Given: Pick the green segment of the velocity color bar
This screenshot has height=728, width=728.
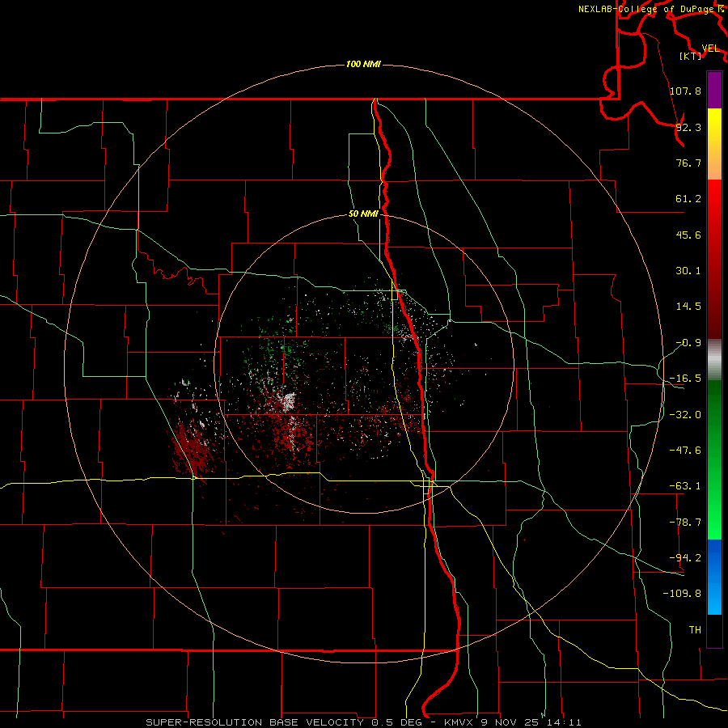Looking at the screenshot, I should 714,459.
